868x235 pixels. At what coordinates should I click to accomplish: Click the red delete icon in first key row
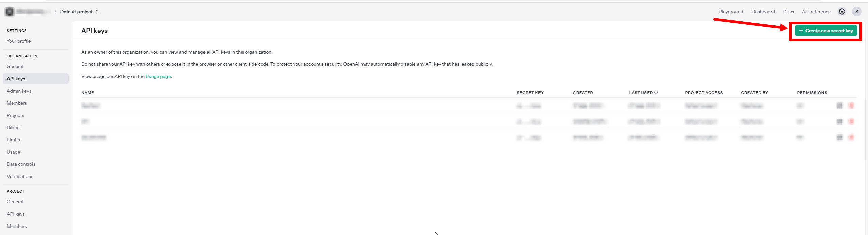pyautogui.click(x=851, y=105)
